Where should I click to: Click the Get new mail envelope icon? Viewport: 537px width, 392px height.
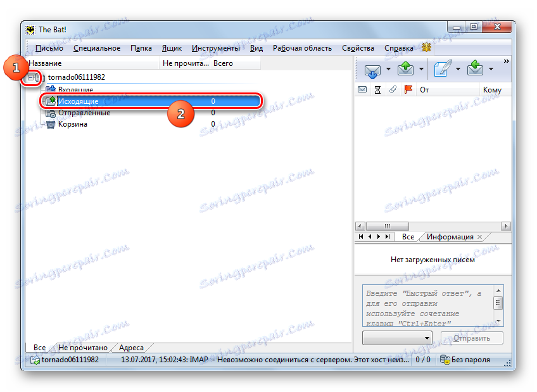372,70
